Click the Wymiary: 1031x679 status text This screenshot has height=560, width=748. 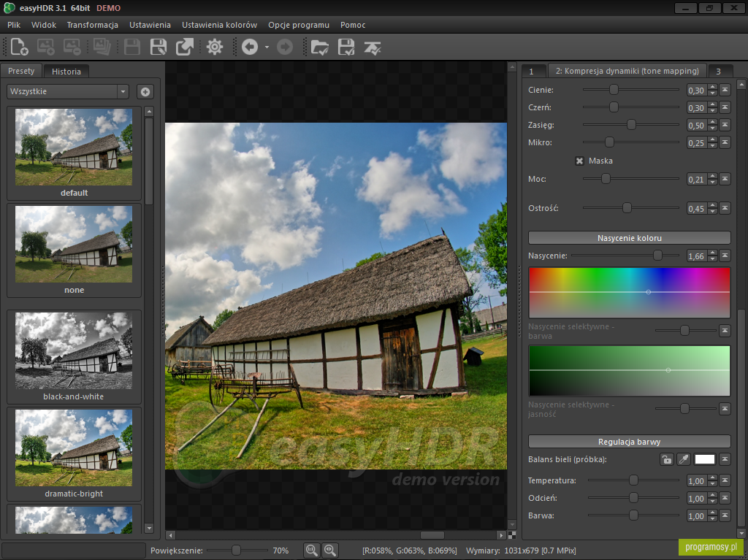[x=521, y=551]
